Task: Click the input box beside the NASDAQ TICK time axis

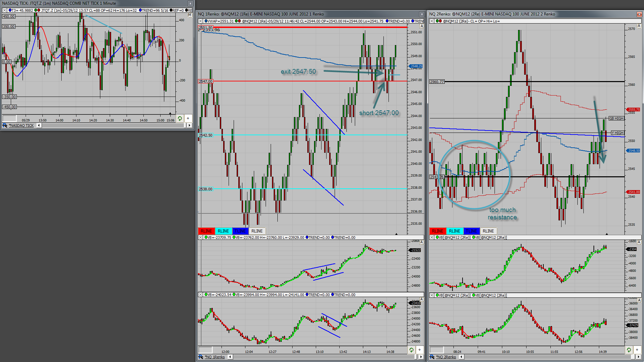Action: point(9,118)
